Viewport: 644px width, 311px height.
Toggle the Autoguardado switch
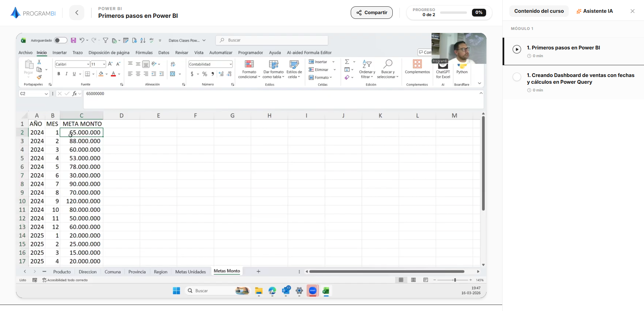[60, 40]
